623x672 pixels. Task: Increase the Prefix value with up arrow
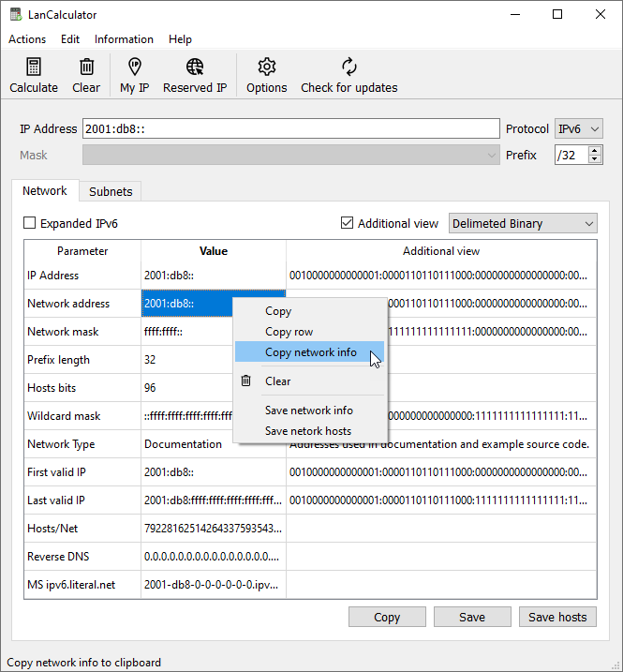[x=594, y=151]
